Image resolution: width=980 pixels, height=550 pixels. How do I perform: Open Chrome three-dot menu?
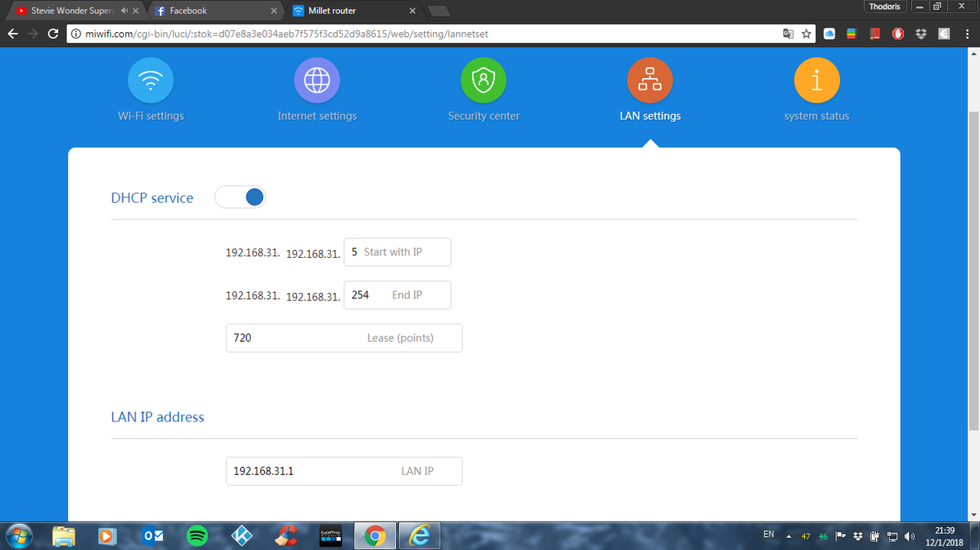968,34
